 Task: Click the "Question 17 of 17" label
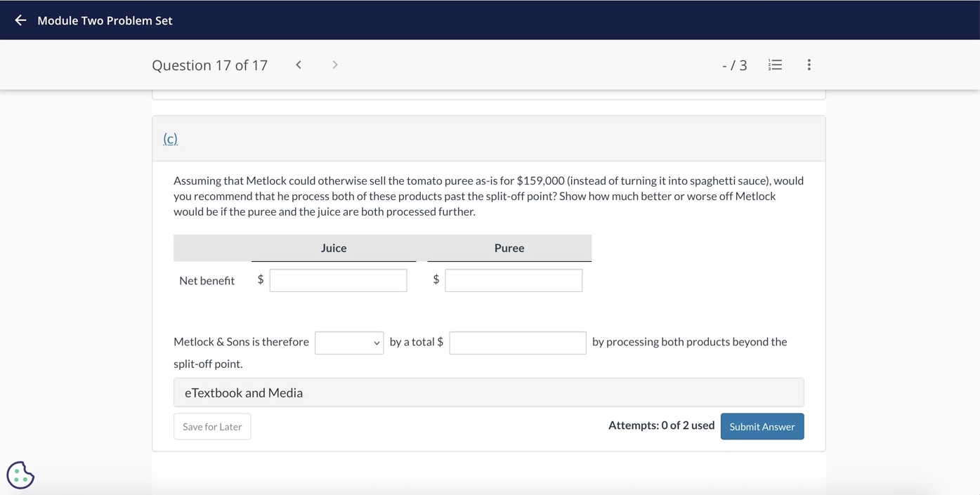(x=209, y=65)
